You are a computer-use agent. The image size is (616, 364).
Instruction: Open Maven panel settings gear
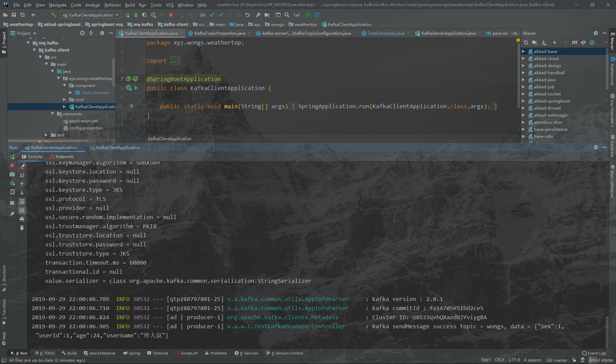point(596,33)
